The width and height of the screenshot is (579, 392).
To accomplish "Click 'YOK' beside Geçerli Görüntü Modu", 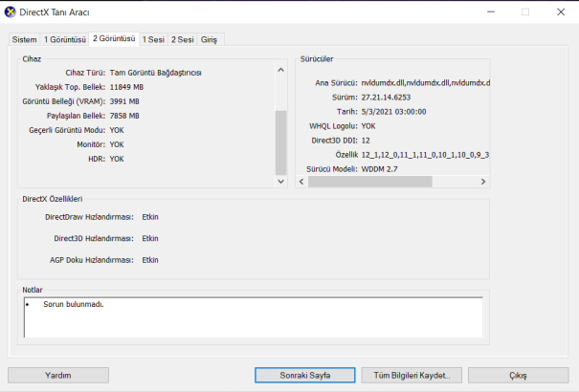I will 117,130.
